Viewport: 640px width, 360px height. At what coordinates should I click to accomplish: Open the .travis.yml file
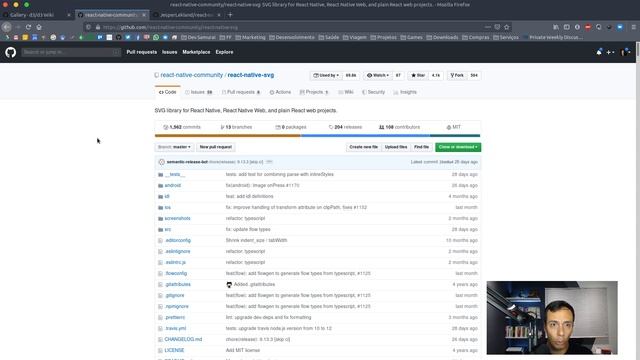coord(176,328)
